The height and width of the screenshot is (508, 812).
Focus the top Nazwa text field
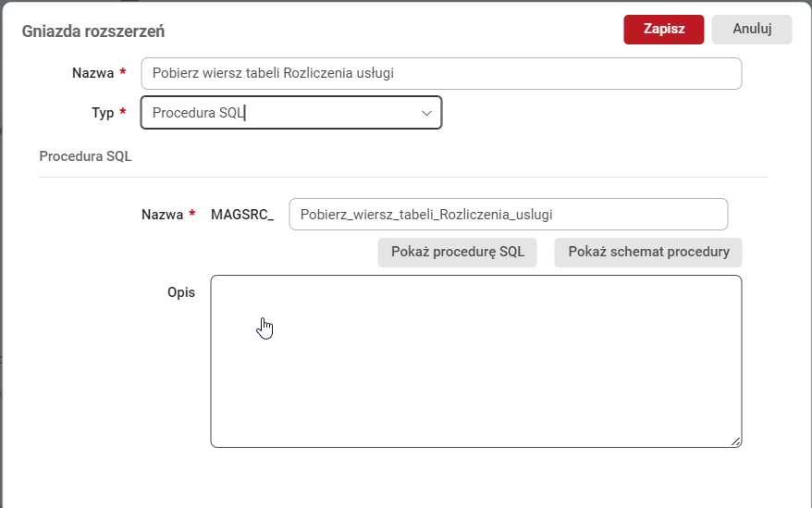[441, 74]
